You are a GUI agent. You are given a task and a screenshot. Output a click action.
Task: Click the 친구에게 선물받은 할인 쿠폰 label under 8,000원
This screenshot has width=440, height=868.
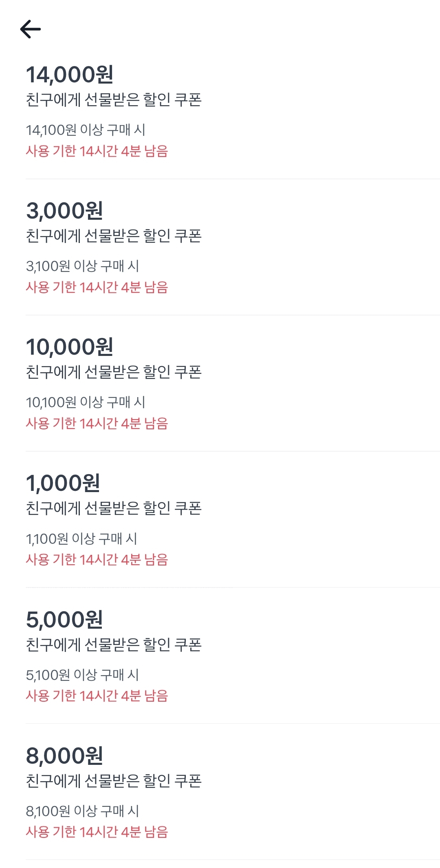coord(114,781)
